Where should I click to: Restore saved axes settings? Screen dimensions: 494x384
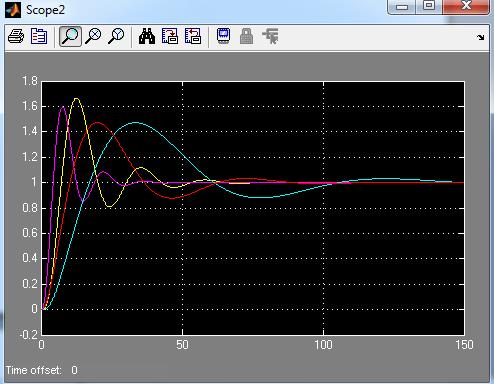point(193,36)
